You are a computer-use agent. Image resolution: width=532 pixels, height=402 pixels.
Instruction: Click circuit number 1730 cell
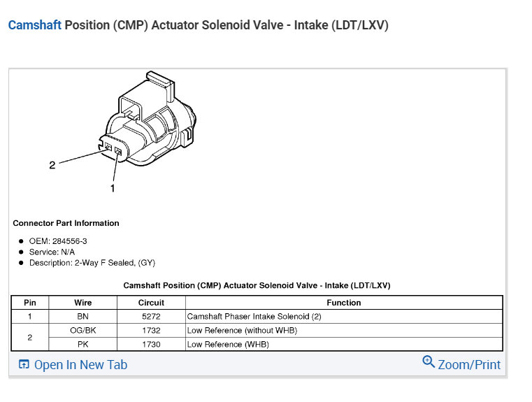[x=151, y=344]
